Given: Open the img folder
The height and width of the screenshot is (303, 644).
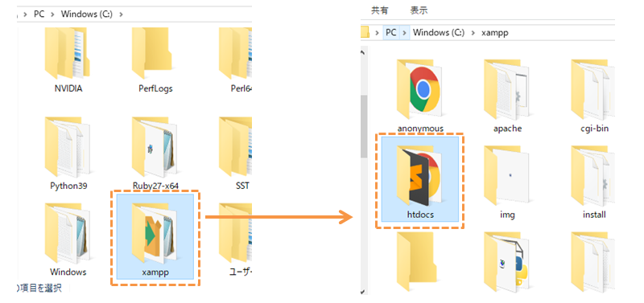Looking at the screenshot, I should coord(507,182).
